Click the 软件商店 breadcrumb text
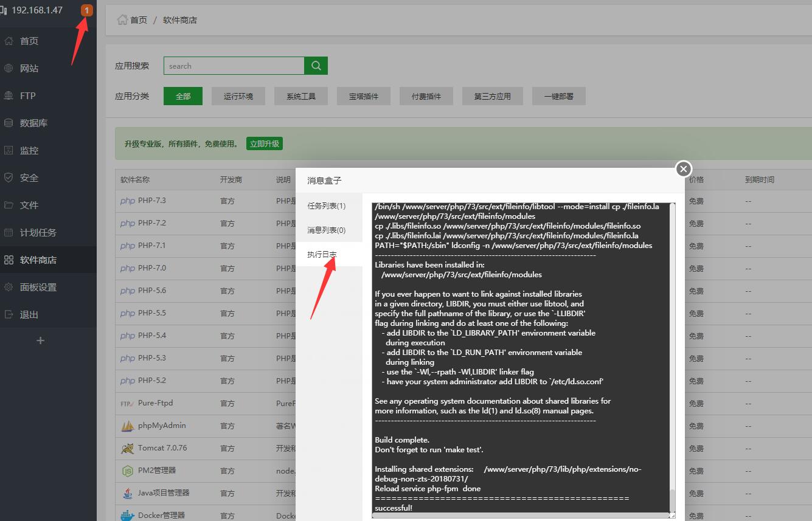 coord(180,20)
